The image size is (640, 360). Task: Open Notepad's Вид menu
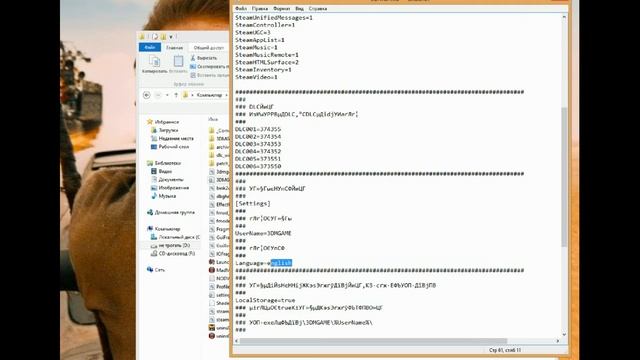299,9
